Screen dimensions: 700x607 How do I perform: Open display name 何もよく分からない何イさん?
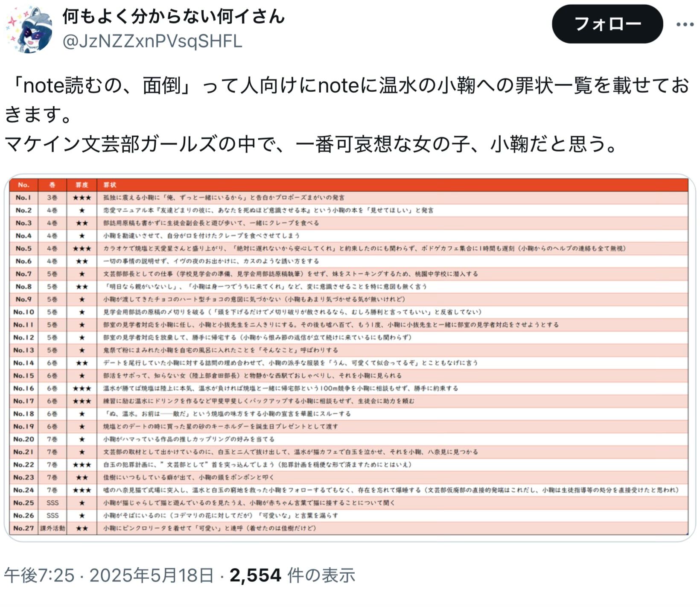(x=173, y=16)
